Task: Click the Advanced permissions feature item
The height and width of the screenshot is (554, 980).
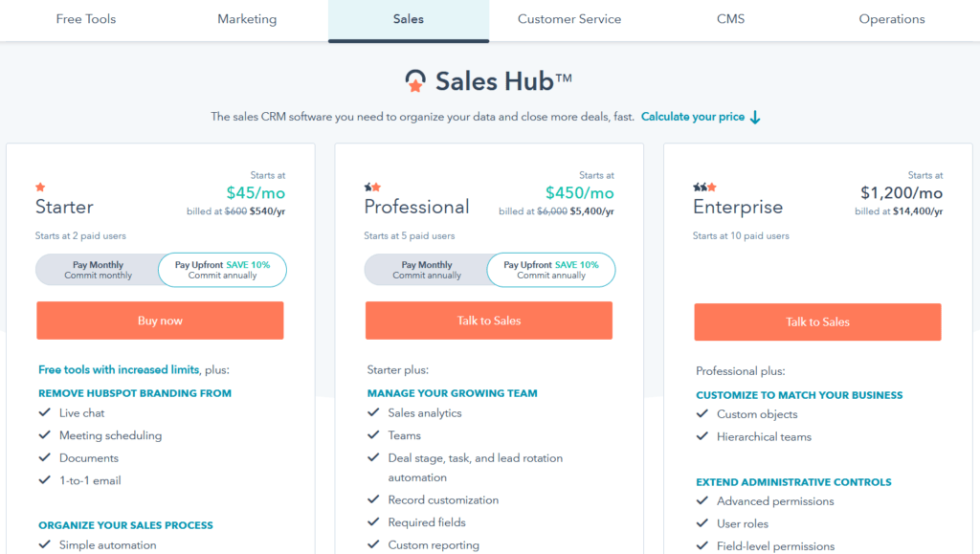Action: (775, 501)
